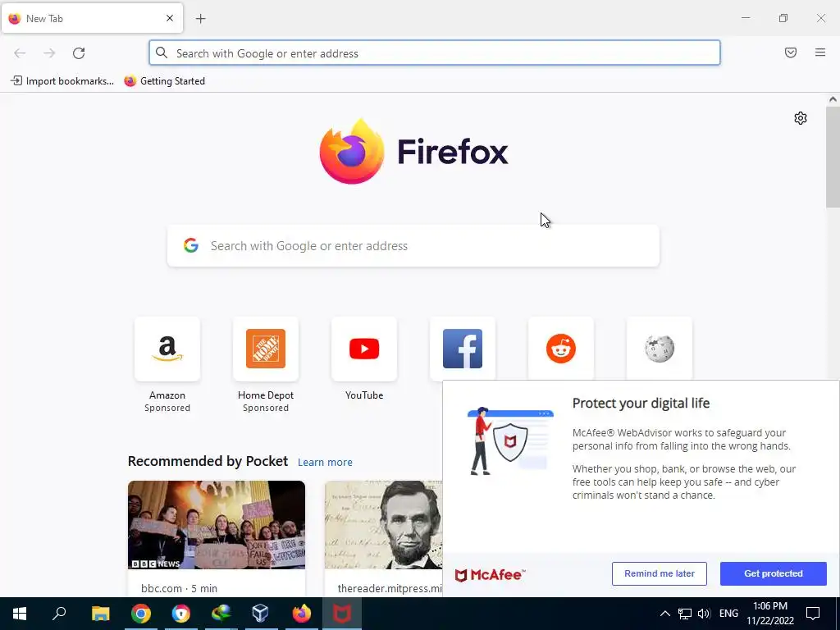Click Protect your digital life heading
Screen dimensions: 840x630
pos(641,403)
